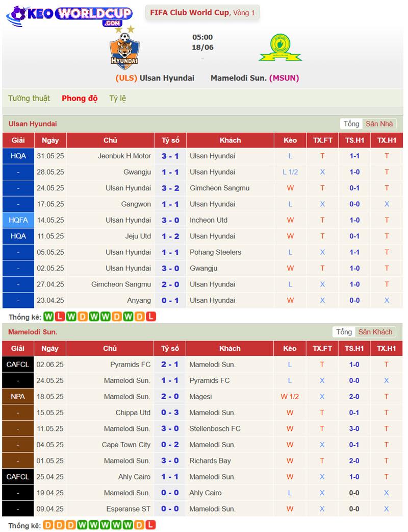Click first D badge in Mamelodi Thống kê
The width and height of the screenshot is (408, 532).
[x=48, y=525]
